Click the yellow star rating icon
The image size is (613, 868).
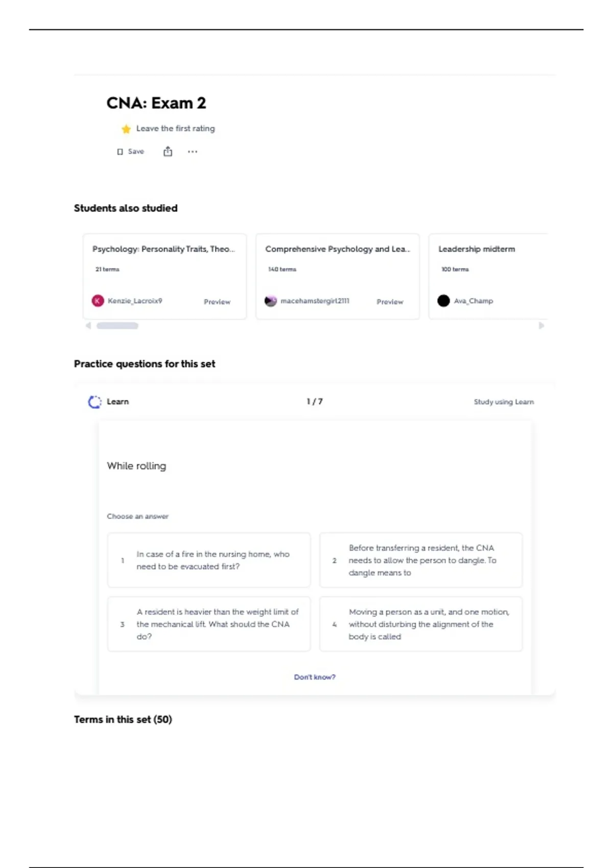(x=126, y=129)
